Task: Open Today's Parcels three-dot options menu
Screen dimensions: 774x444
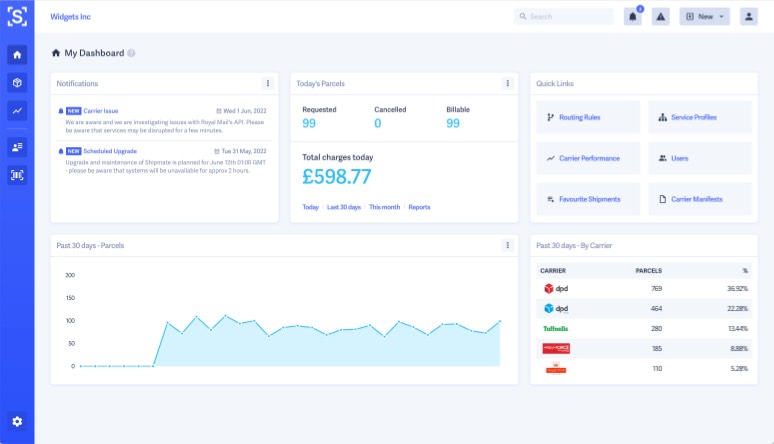Action: coord(507,83)
